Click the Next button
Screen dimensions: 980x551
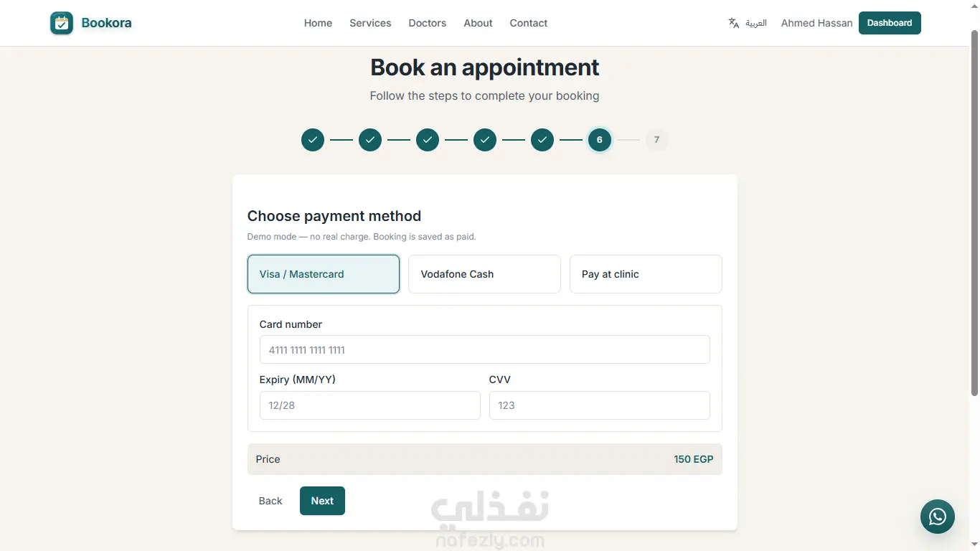(x=322, y=501)
